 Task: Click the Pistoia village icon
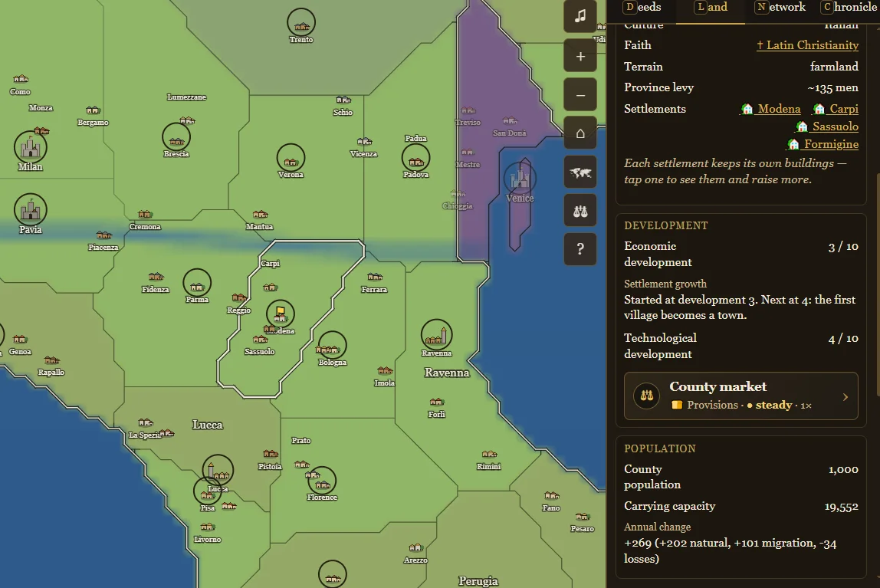coord(271,453)
